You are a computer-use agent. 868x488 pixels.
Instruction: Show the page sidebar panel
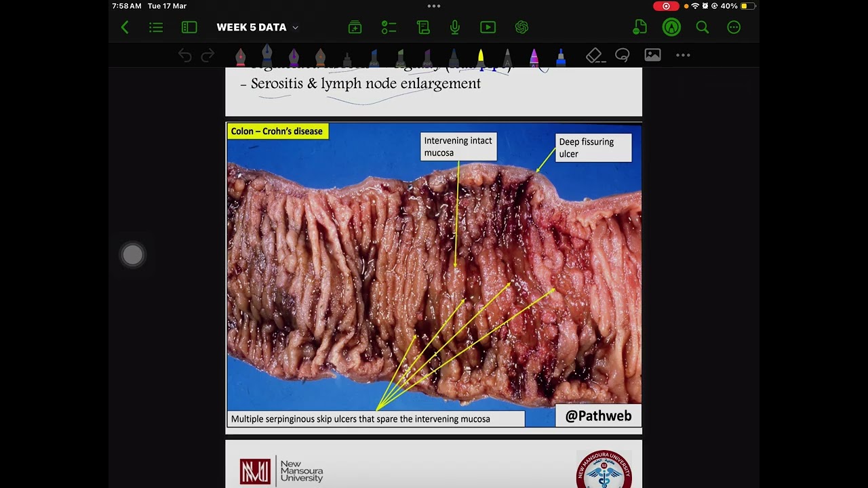189,27
